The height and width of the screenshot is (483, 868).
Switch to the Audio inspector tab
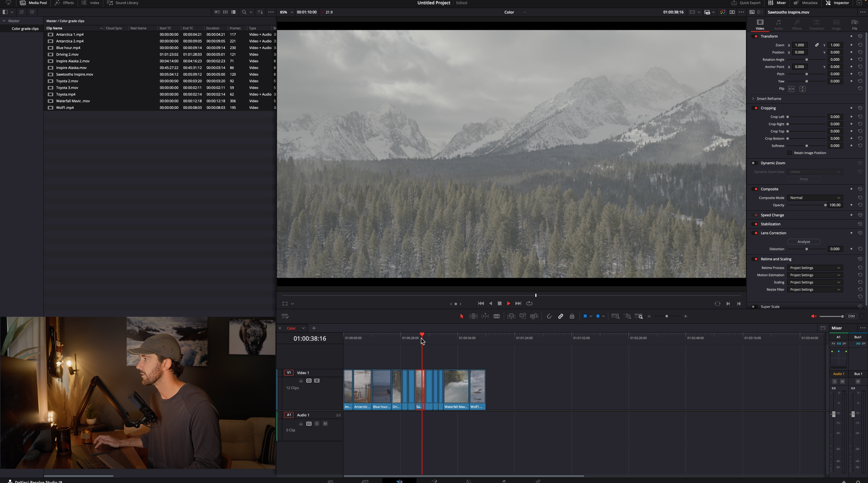778,25
